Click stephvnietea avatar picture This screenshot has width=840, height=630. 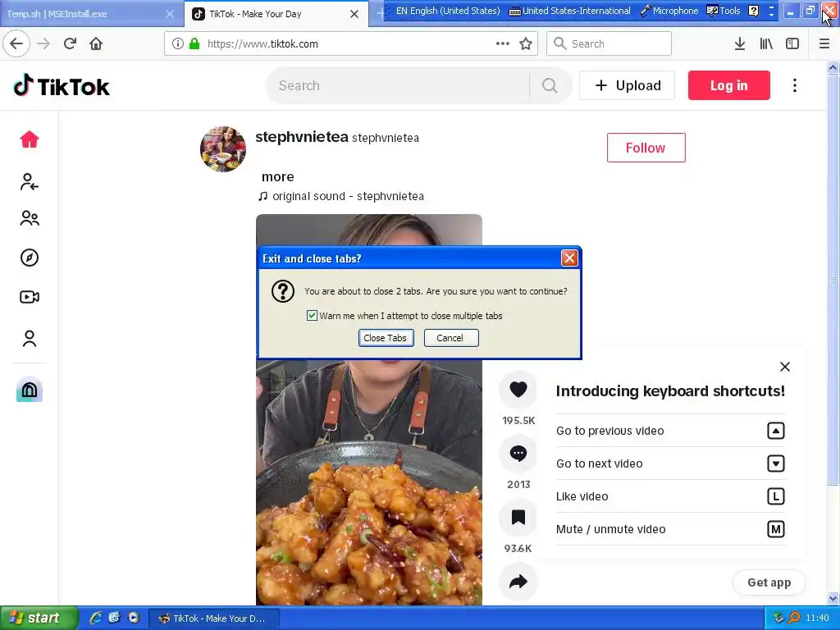click(x=223, y=149)
